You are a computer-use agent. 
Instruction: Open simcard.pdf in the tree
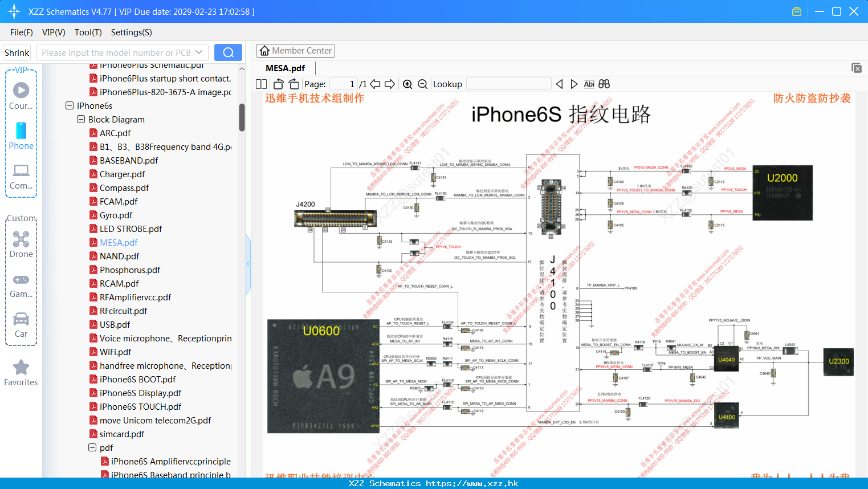click(x=122, y=434)
